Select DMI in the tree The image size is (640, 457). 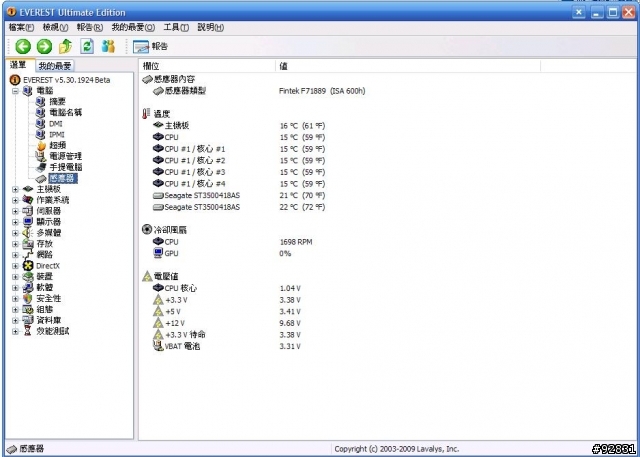tap(56, 124)
